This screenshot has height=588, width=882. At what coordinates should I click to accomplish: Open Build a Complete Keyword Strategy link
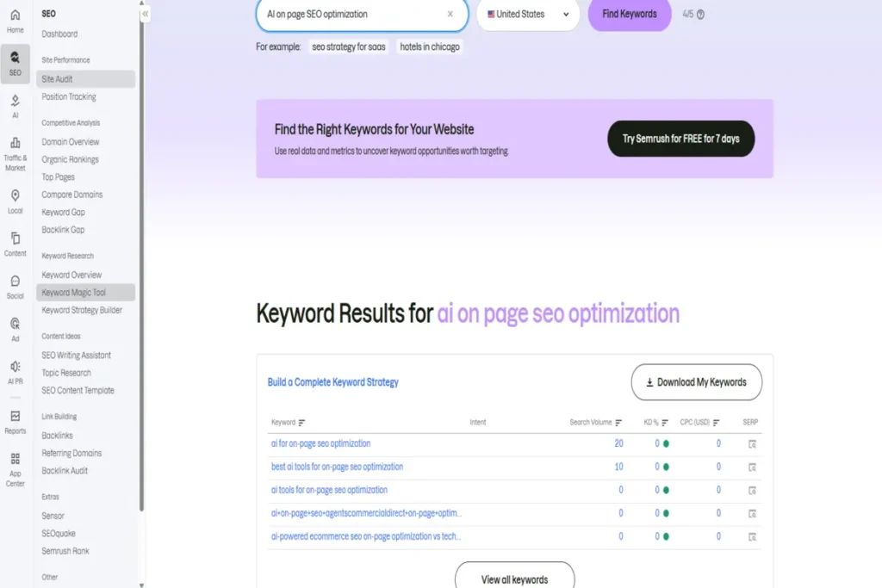[332, 382]
